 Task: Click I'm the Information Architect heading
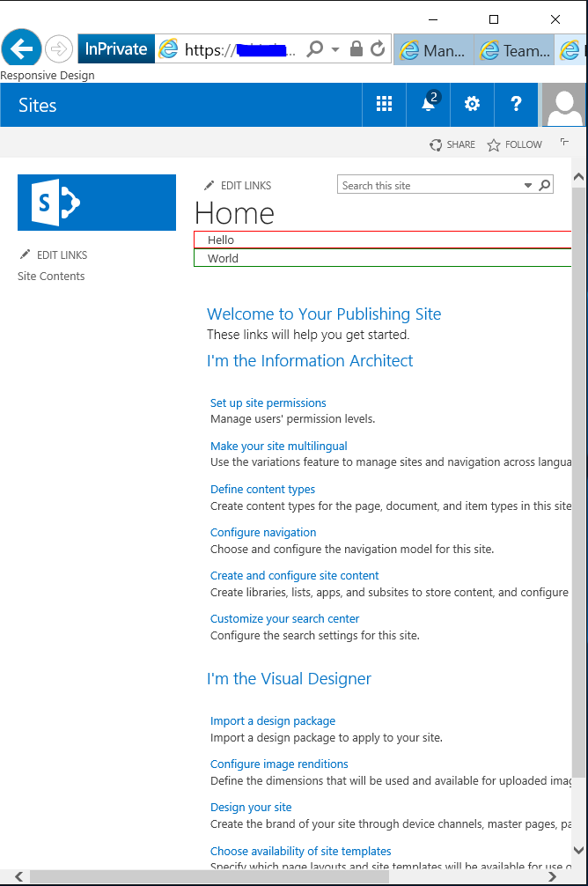(x=310, y=361)
